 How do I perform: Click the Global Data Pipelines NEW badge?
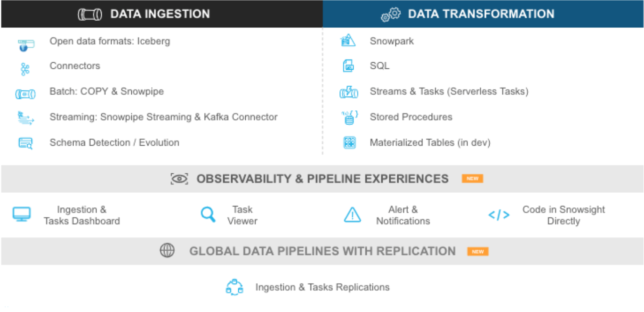click(x=478, y=251)
